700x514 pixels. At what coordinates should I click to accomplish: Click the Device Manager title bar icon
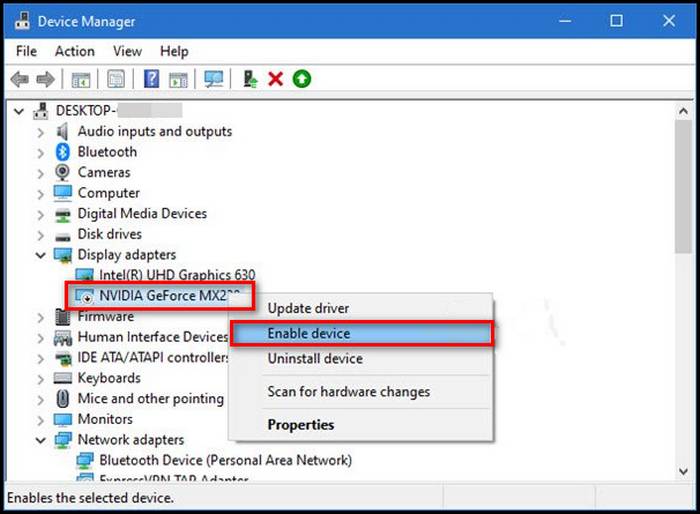pyautogui.click(x=22, y=21)
